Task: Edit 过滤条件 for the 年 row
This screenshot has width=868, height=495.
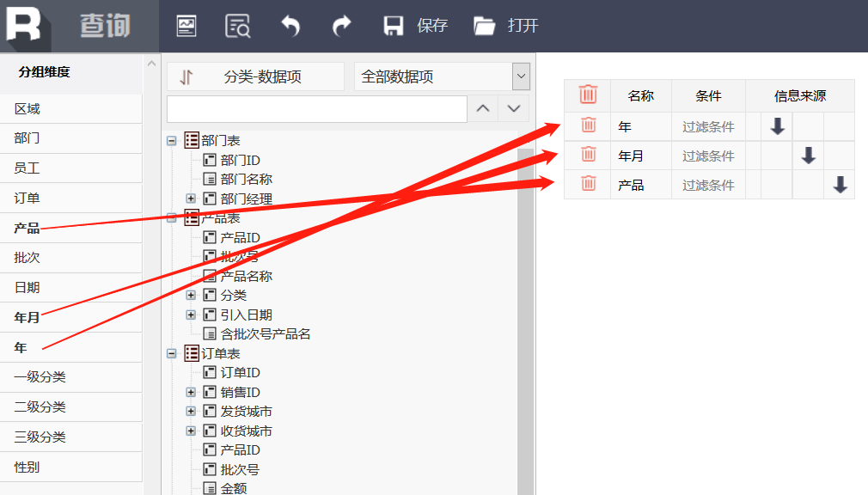Action: coord(708,127)
